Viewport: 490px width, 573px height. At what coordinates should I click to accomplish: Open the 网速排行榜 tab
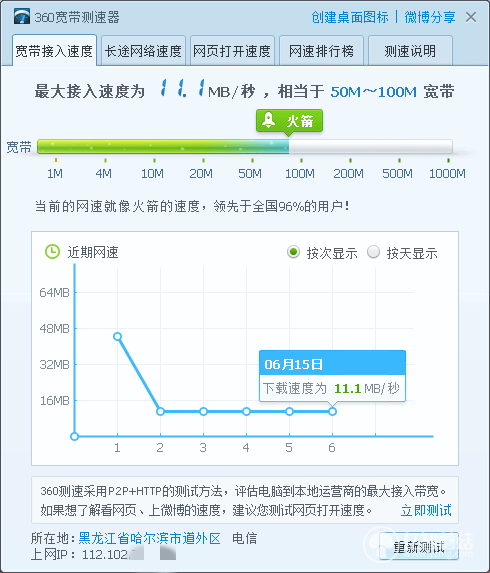click(321, 51)
